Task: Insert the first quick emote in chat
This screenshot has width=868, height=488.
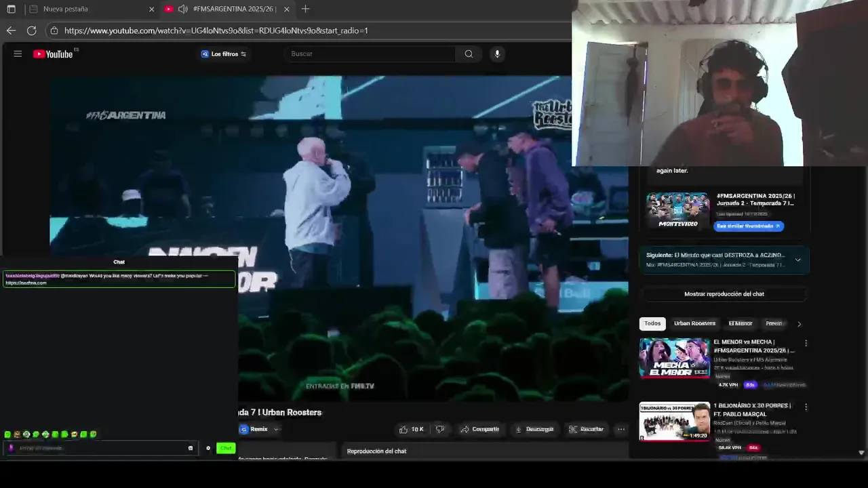Action: click(x=7, y=434)
